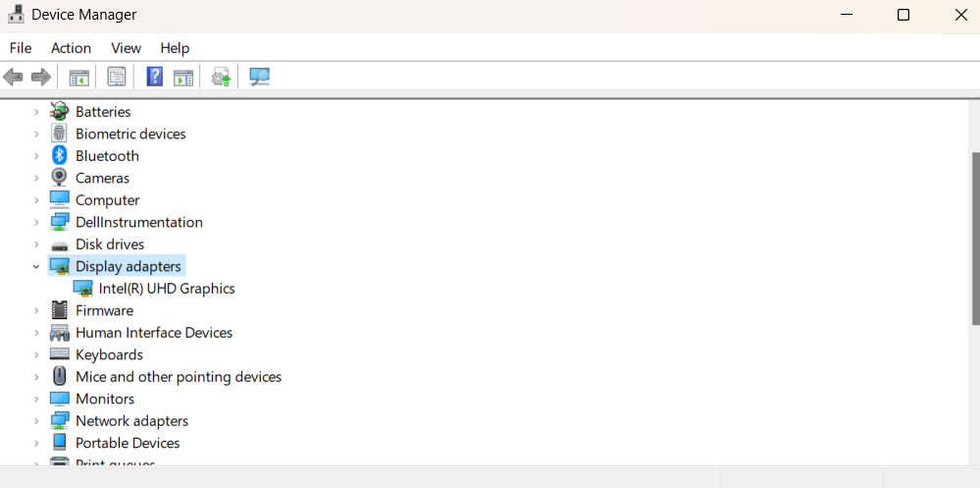Image resolution: width=980 pixels, height=488 pixels.
Task: Open the View menu
Action: [127, 48]
